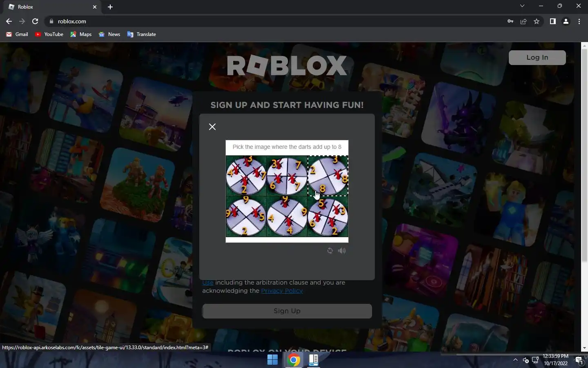Open the taskbar clock and date
The height and width of the screenshot is (368, 588).
point(555,360)
